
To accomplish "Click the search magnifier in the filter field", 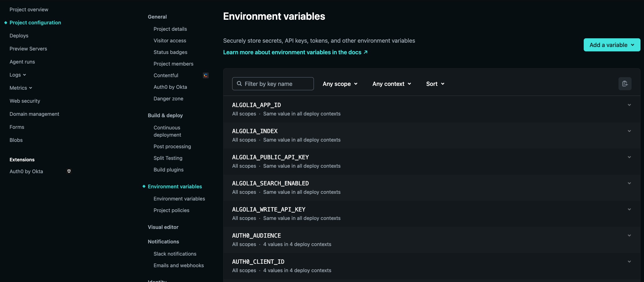I will (239, 84).
